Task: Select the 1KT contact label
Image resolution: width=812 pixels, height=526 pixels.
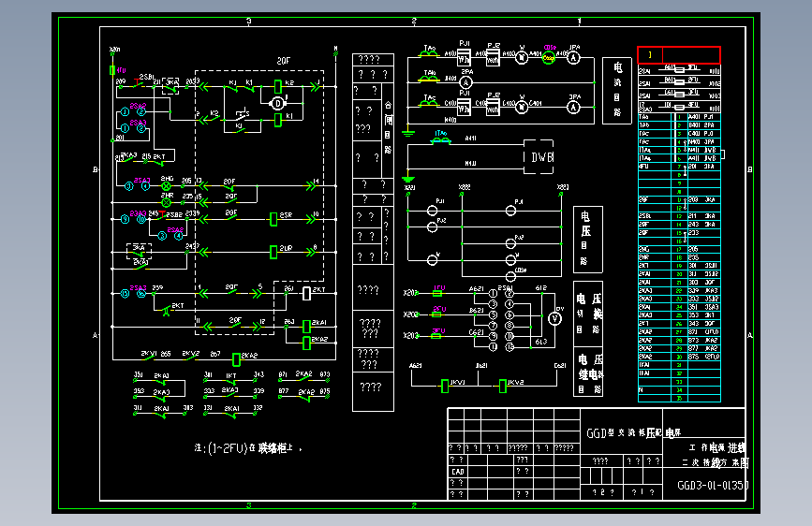Action: tap(231, 376)
